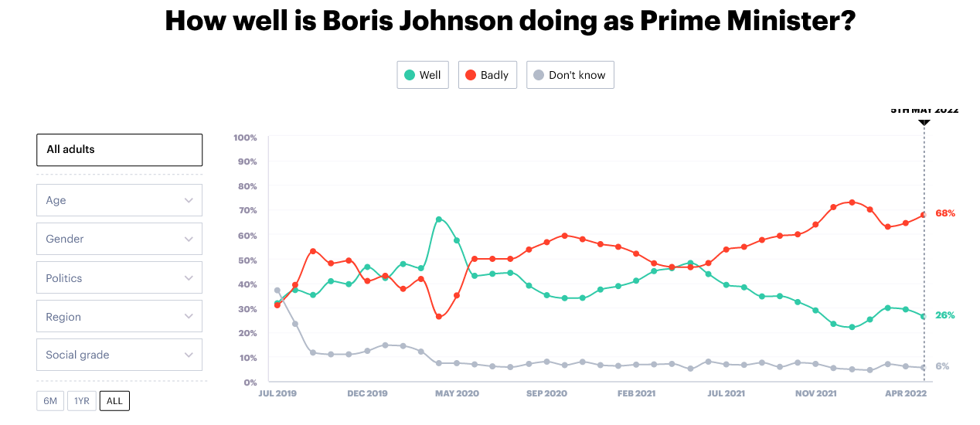
Task: Click the green Well peak point at 66%
Action: [439, 219]
